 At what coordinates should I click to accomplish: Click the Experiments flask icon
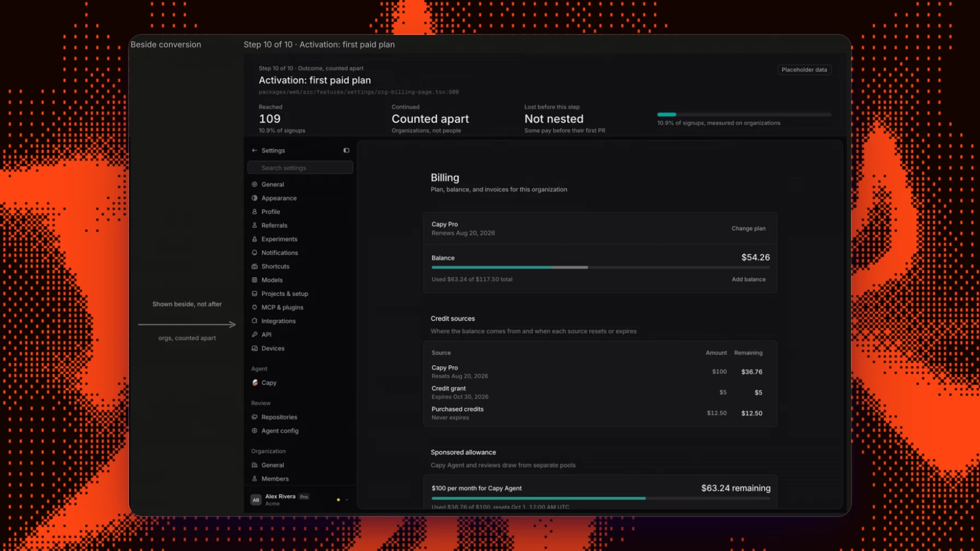pos(254,239)
